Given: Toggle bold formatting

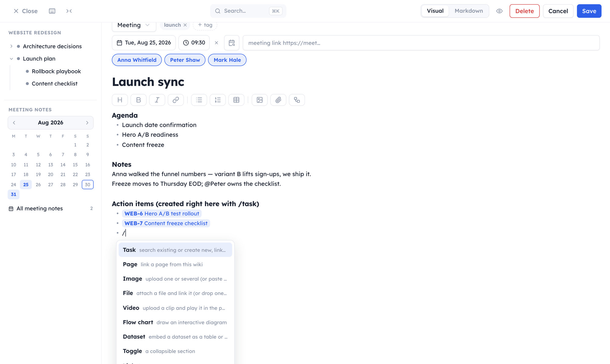Looking at the screenshot, I should coord(138,100).
